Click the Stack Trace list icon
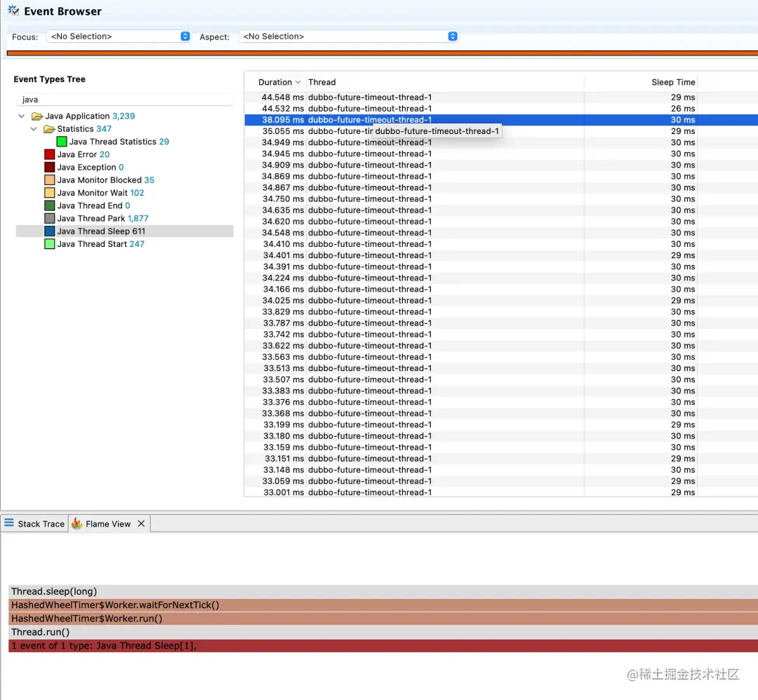Image resolution: width=758 pixels, height=700 pixels. (9, 523)
